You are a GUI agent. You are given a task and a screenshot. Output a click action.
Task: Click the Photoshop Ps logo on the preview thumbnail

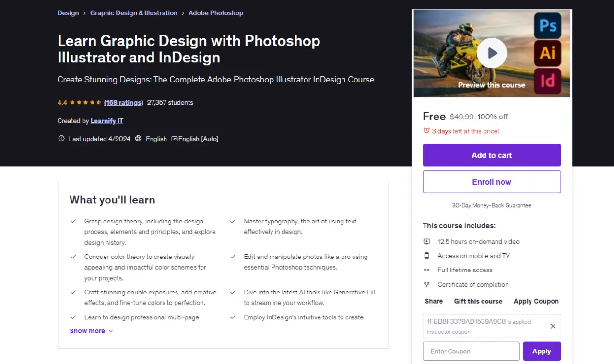tap(548, 25)
